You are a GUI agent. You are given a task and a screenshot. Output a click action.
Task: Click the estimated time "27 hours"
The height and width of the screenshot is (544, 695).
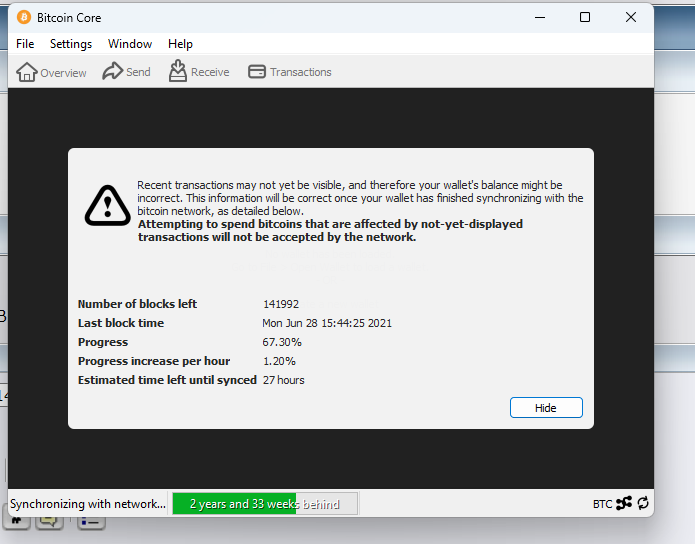284,380
